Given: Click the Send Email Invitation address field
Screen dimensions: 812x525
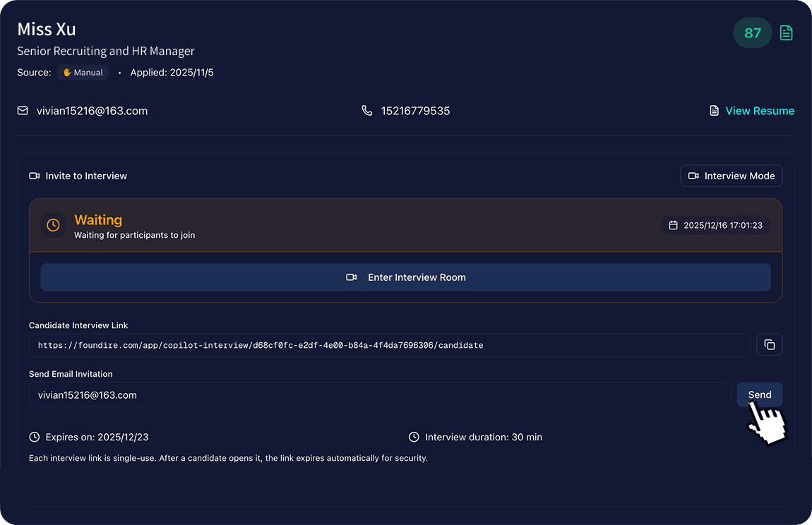Looking at the screenshot, I should coord(379,395).
